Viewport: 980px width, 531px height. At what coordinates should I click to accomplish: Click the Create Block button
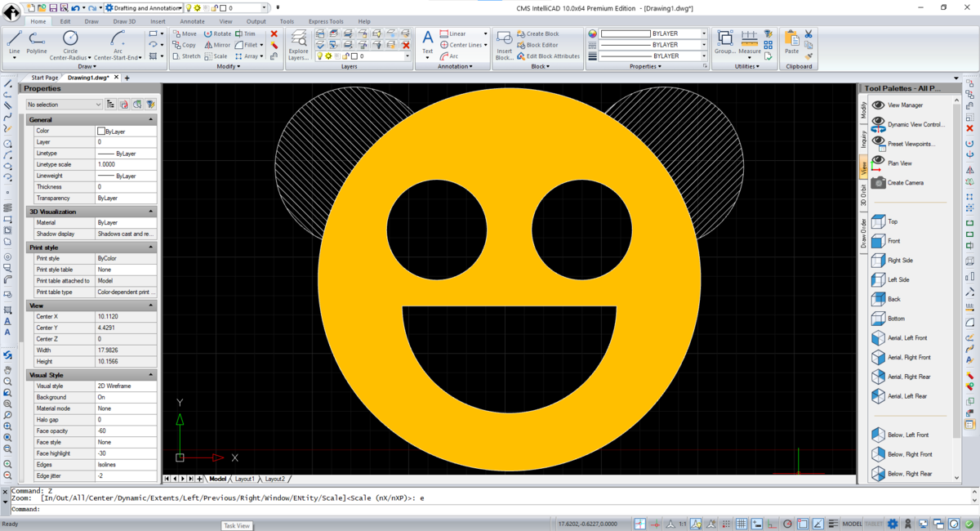(x=541, y=33)
